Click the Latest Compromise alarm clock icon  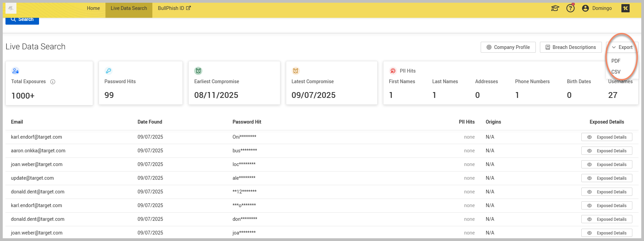(x=295, y=71)
